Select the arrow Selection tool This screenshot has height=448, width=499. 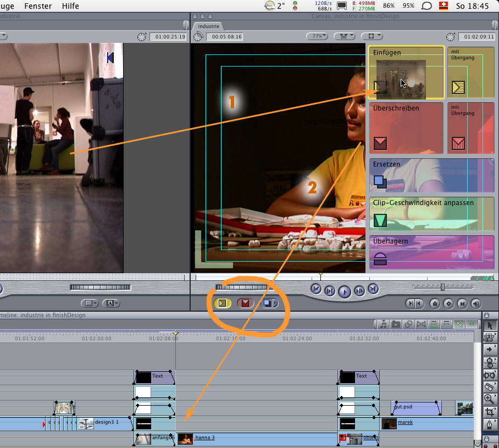coord(490,326)
